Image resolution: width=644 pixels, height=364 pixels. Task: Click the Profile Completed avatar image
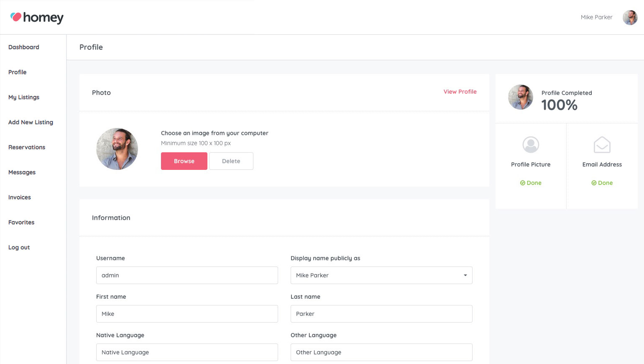point(521,97)
